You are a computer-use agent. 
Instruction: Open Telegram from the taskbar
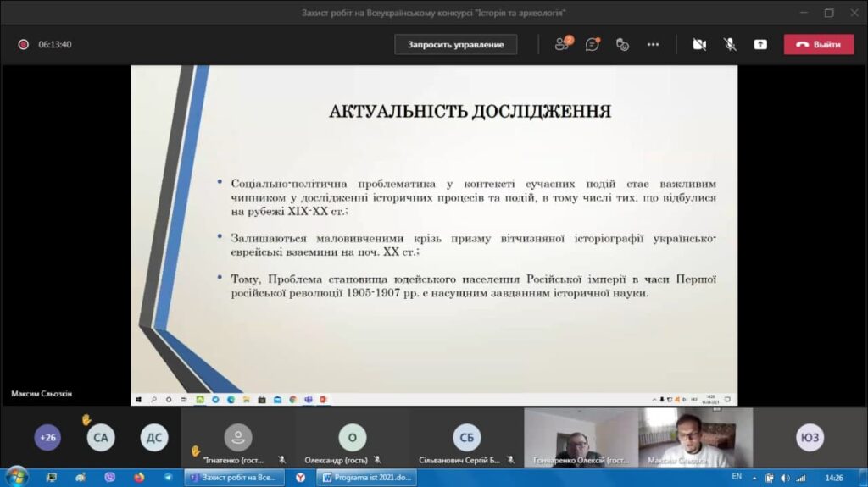167,478
